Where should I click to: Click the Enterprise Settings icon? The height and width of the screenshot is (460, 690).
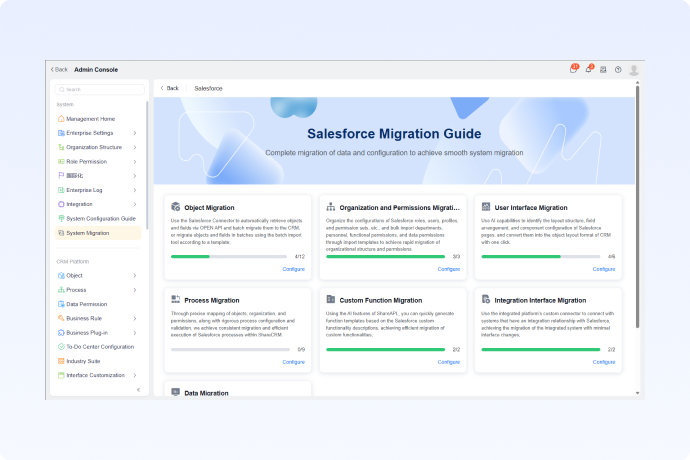click(x=61, y=133)
